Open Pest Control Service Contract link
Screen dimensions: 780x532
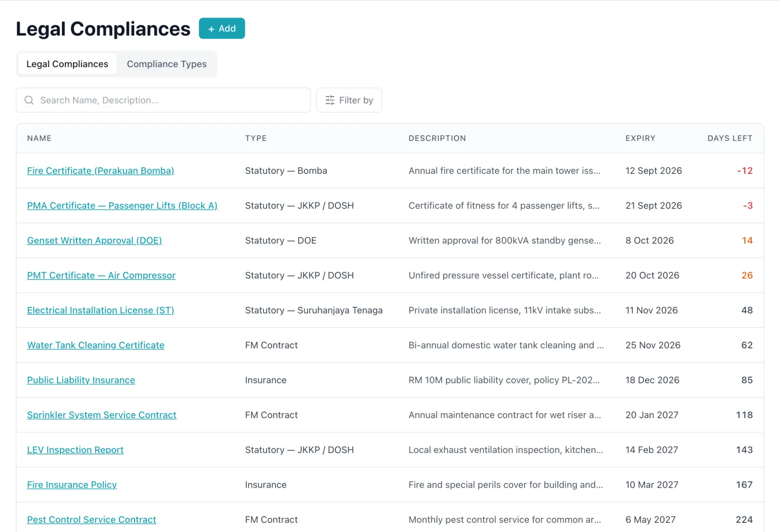point(92,520)
